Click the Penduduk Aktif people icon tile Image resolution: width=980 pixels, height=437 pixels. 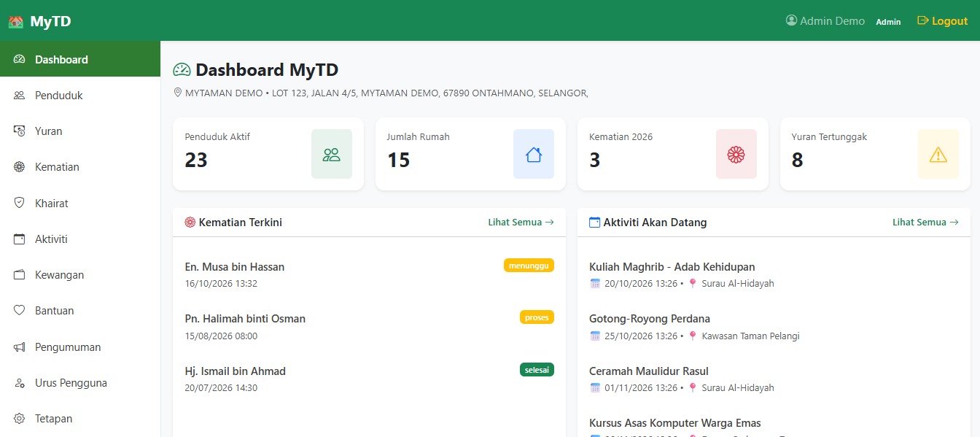(332, 154)
